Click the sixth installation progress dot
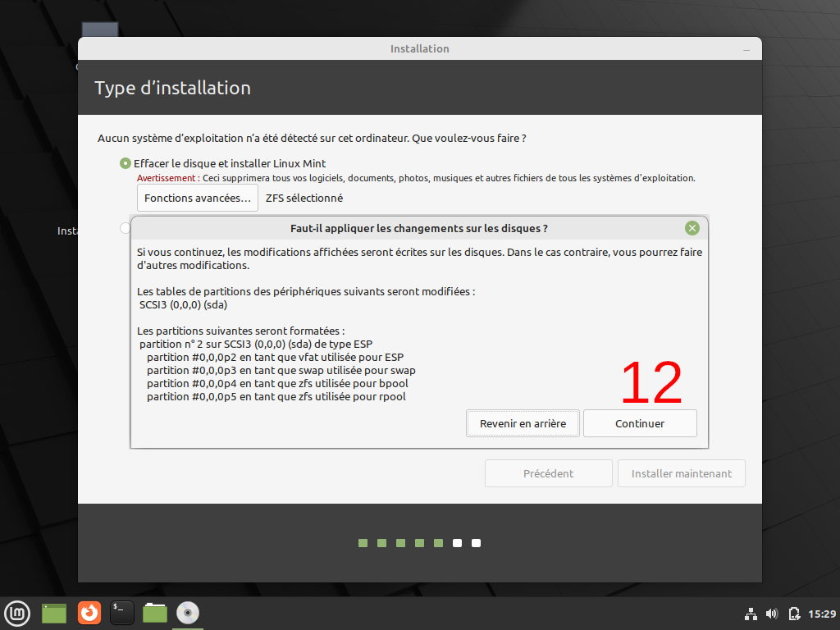 tap(457, 542)
